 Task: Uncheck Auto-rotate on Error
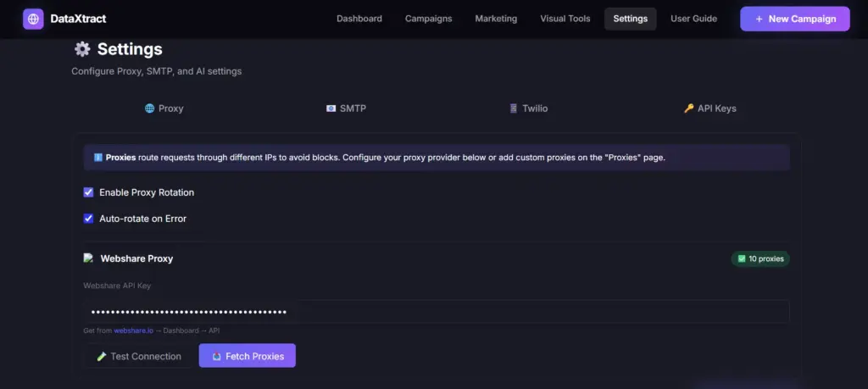click(x=88, y=219)
